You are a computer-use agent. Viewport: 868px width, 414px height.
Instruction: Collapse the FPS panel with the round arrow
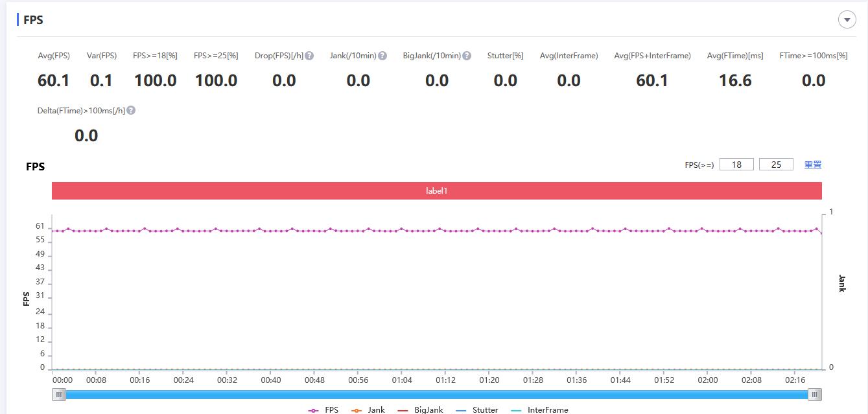coord(847,19)
